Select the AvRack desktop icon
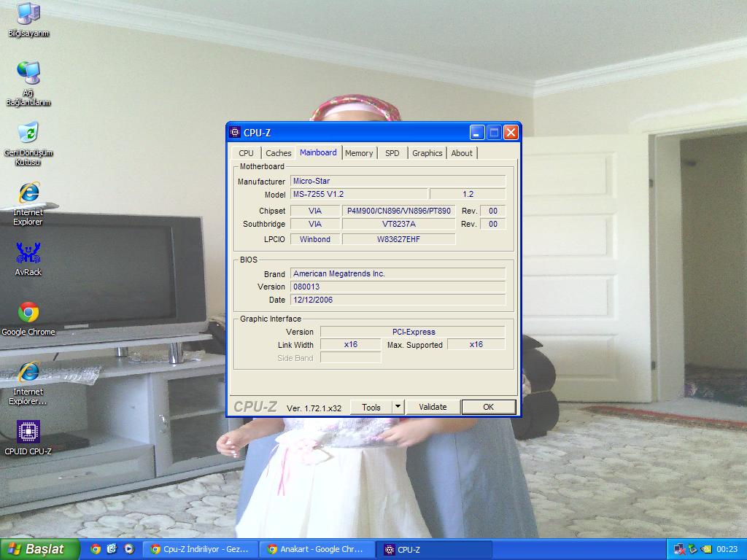747x560 pixels. point(28,254)
